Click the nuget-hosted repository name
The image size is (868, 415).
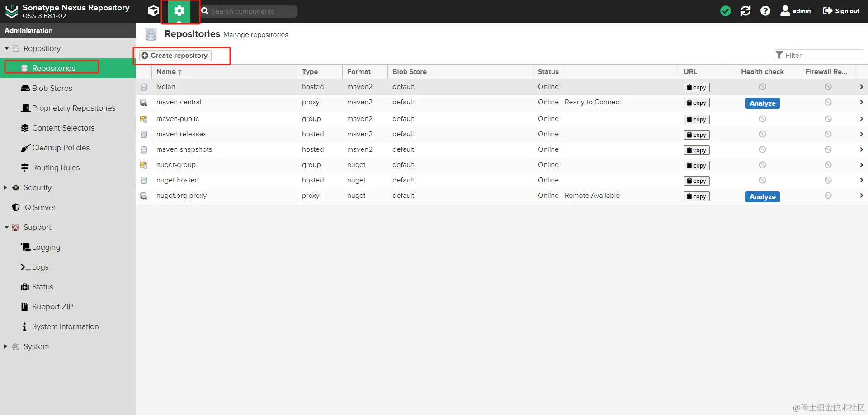click(x=178, y=180)
